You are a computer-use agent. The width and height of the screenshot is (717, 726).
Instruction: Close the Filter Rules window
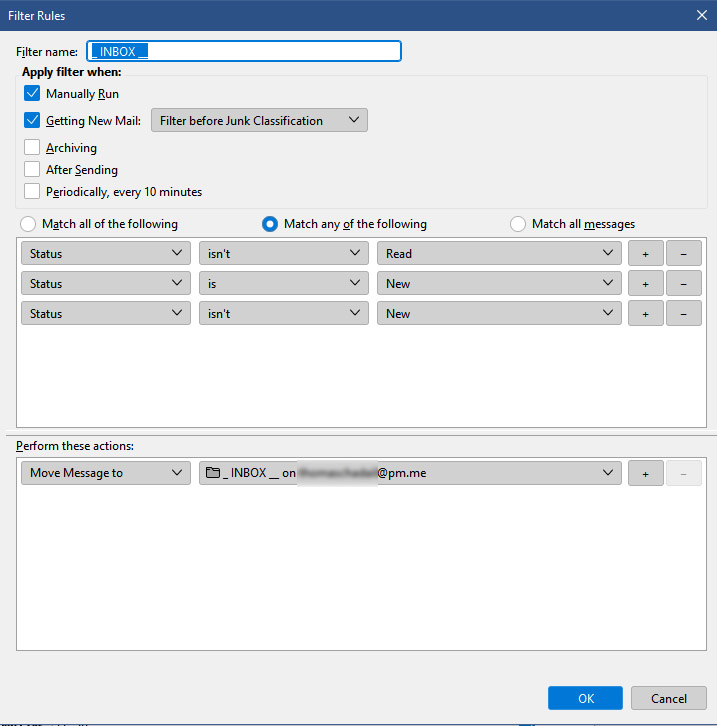pyautogui.click(x=702, y=15)
